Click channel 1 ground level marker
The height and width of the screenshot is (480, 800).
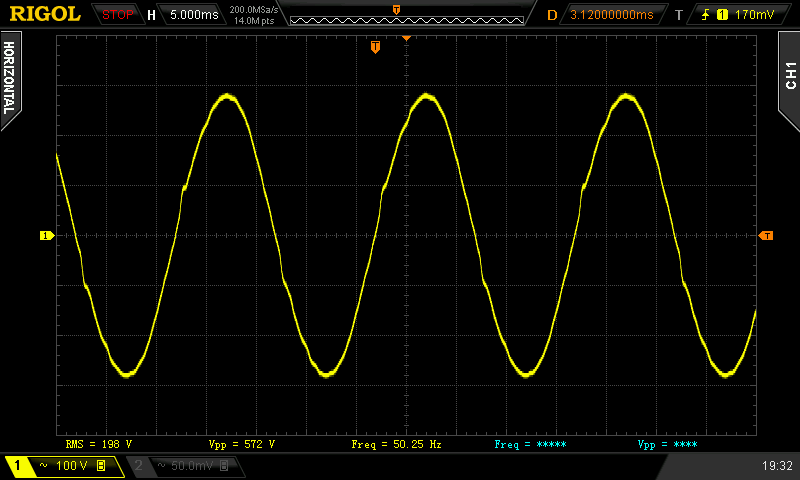[x=45, y=236]
